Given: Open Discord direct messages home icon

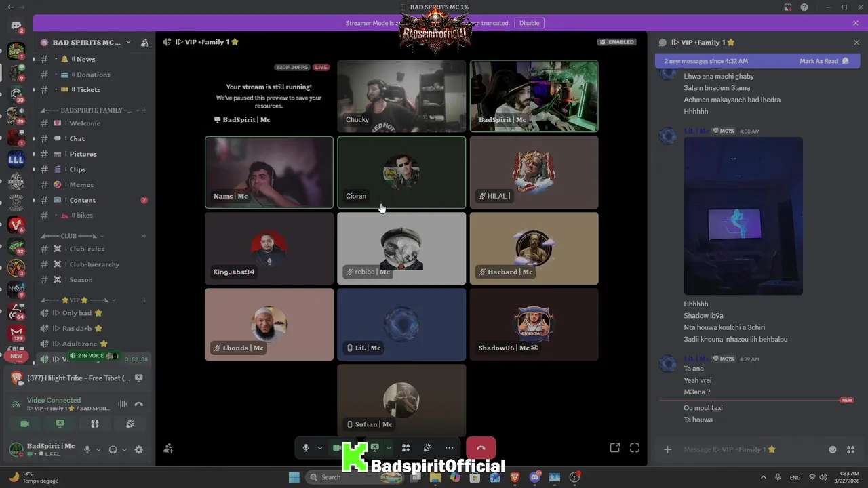Looking at the screenshot, I should coord(16,26).
